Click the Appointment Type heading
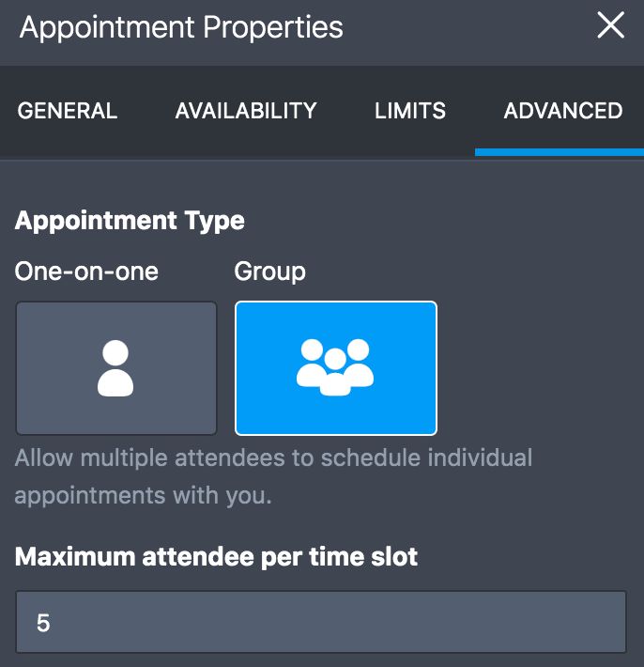This screenshot has height=667, width=644. point(130,221)
